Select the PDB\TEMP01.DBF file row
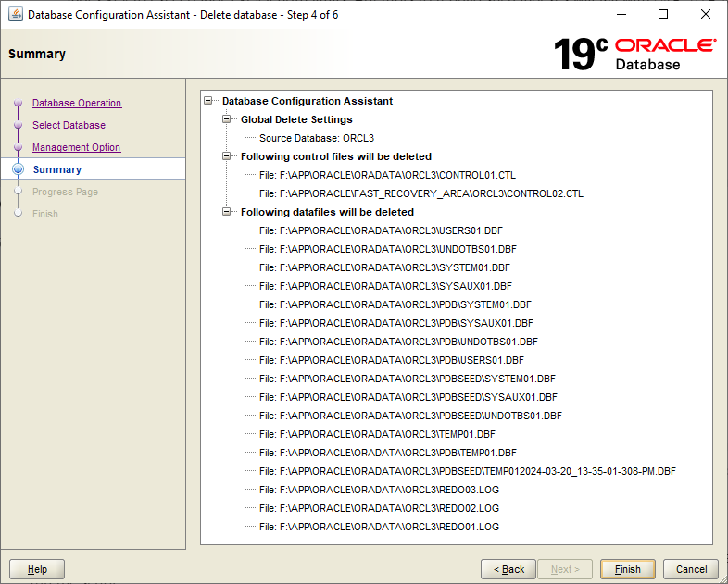Screen dimensions: 728x584 (x=388, y=454)
